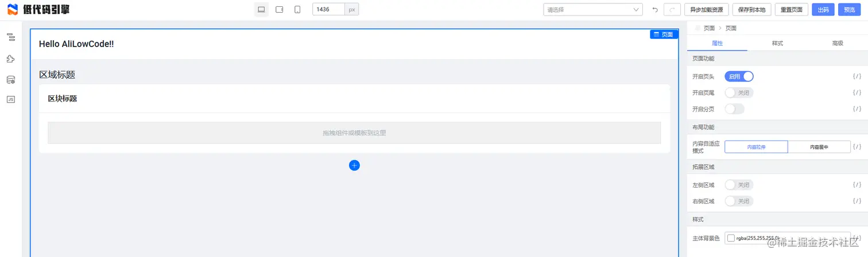Bind variable for 开启分页 setting
Viewport: 868px width, 257px height.
pyautogui.click(x=857, y=109)
